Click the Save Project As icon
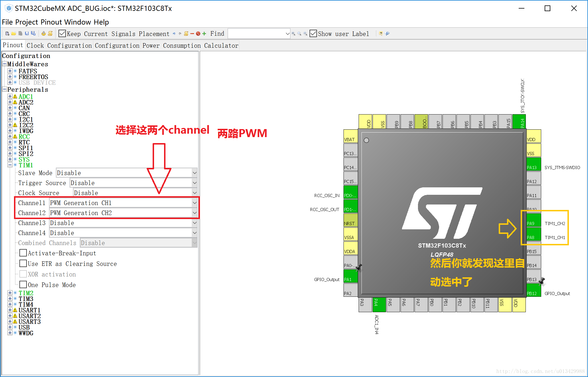This screenshot has height=377, width=588. tap(33, 34)
